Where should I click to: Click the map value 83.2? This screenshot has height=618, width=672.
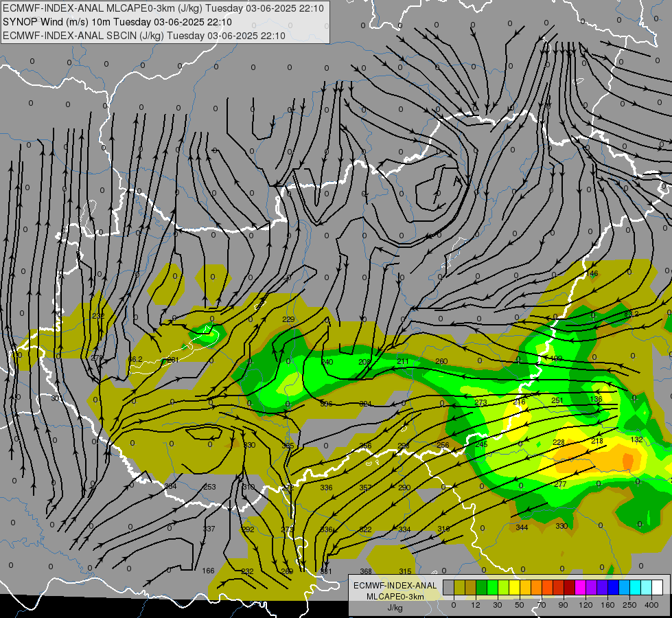pyautogui.click(x=631, y=314)
